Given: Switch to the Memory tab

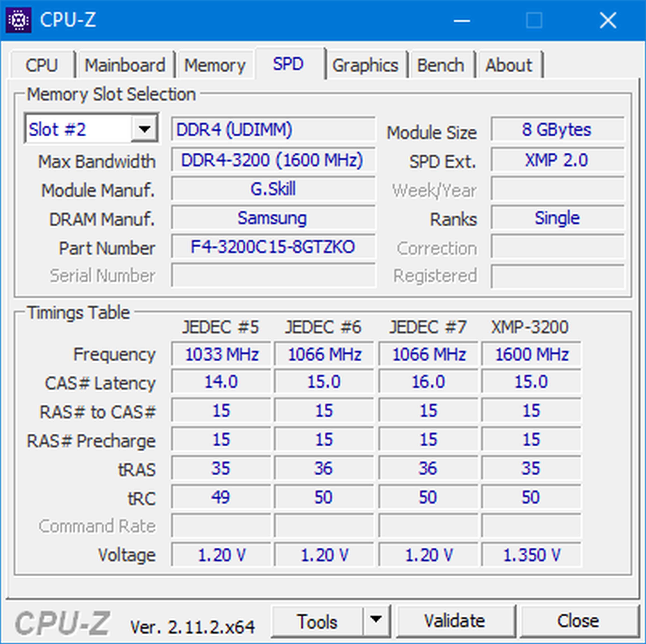Looking at the screenshot, I should click(x=215, y=65).
